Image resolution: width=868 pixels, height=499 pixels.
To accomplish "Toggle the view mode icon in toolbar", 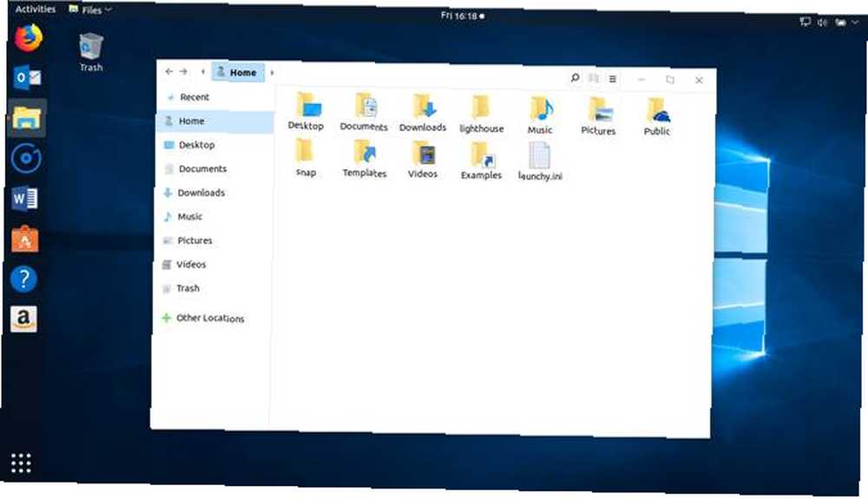I will pyautogui.click(x=594, y=79).
